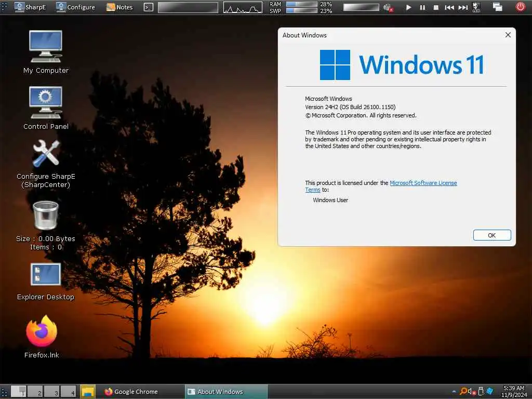Switch to virtual desktop 2

tap(35, 392)
